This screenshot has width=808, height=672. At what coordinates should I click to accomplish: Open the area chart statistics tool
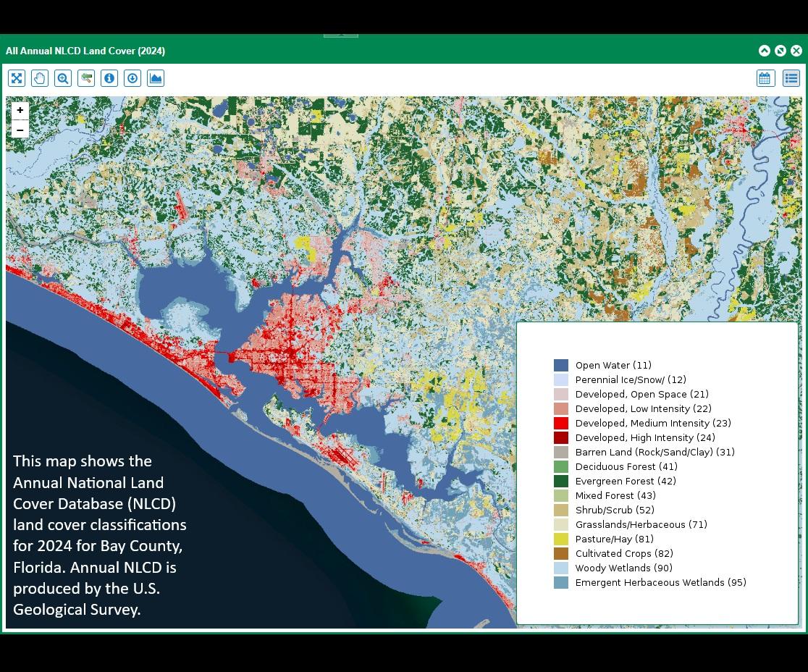tap(156, 78)
